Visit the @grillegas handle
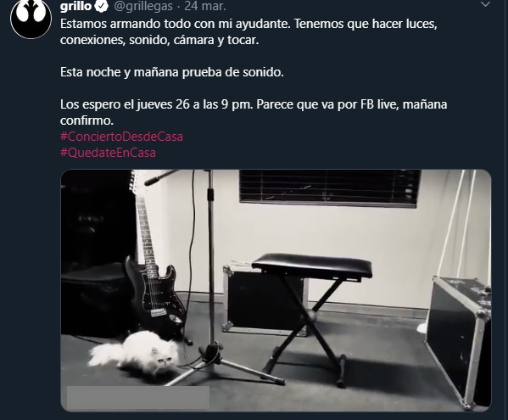Viewport: 508px width, 420px height. tap(143, 6)
